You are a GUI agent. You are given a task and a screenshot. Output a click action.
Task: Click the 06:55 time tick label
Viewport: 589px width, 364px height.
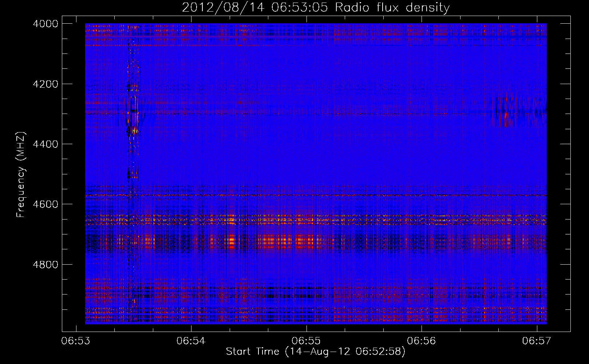pyautogui.click(x=307, y=341)
